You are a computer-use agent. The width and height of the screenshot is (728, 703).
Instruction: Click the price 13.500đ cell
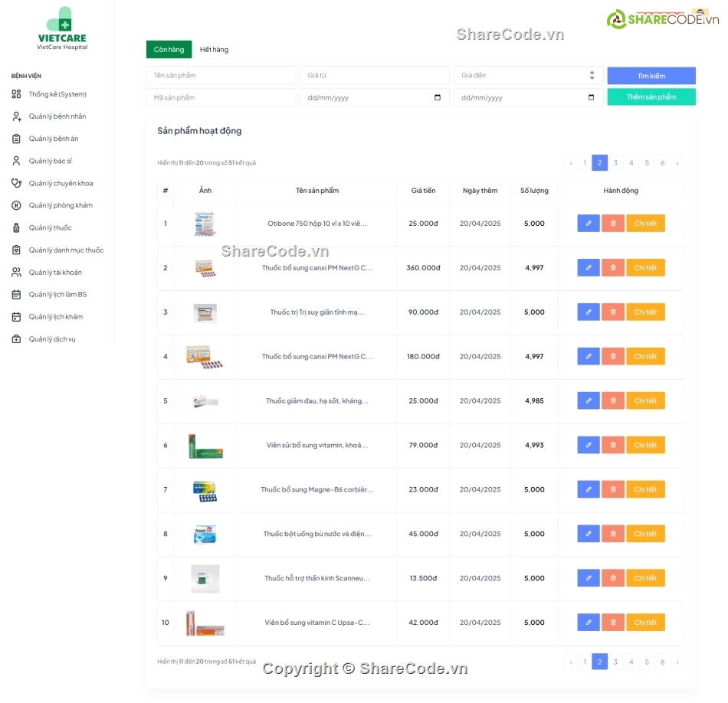(424, 578)
